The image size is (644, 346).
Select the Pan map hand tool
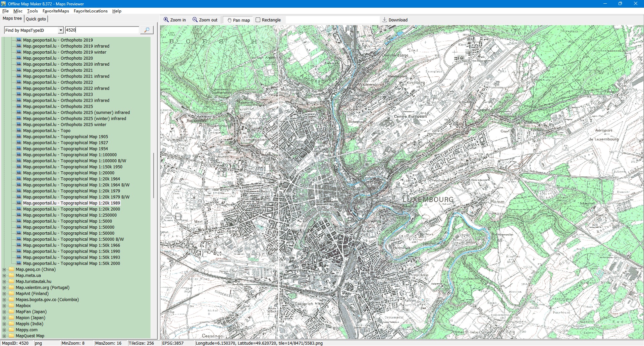pos(229,20)
